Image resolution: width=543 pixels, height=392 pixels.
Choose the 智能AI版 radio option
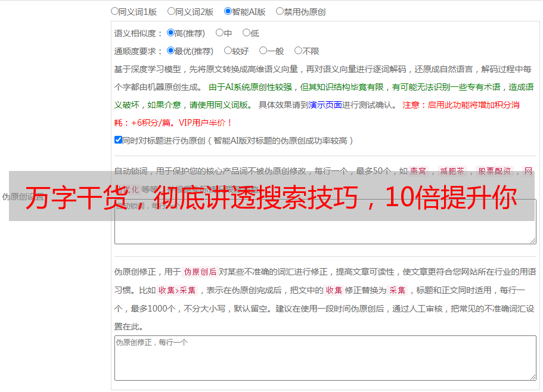[228, 11]
